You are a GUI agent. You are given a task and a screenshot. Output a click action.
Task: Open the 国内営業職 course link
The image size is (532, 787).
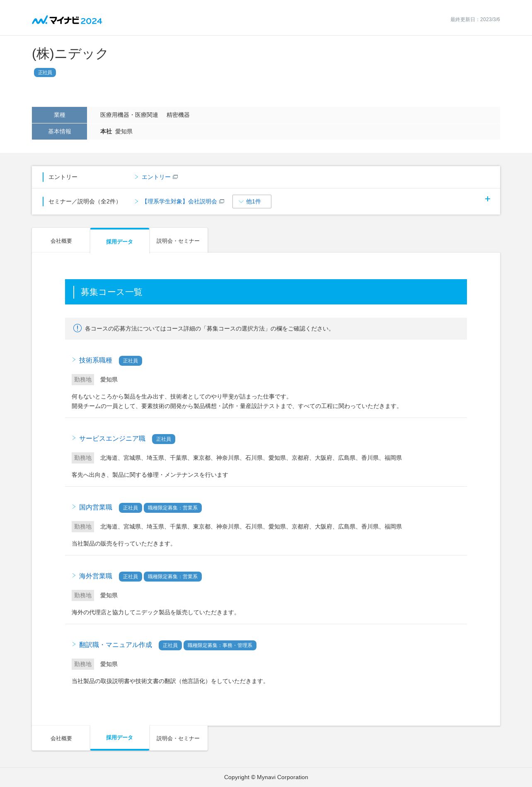pos(96,507)
